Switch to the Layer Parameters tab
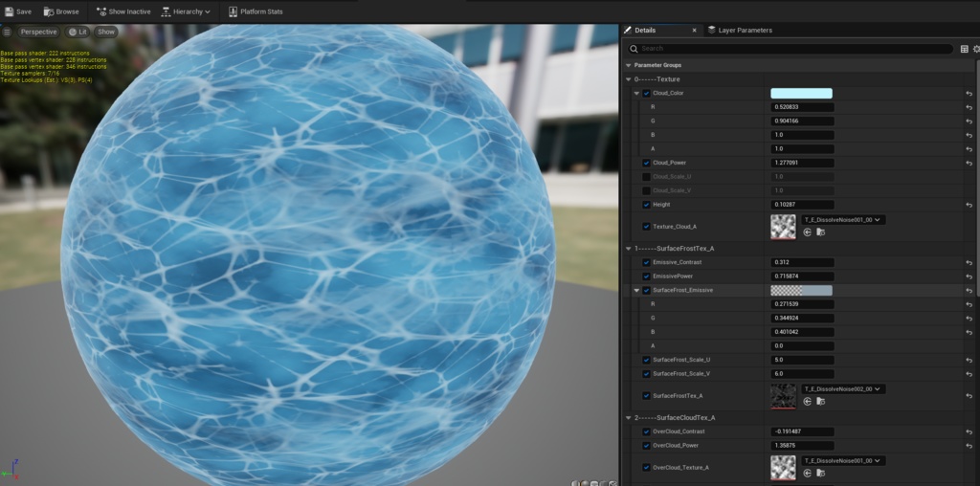Screen dimensions: 980x486 click(740, 30)
